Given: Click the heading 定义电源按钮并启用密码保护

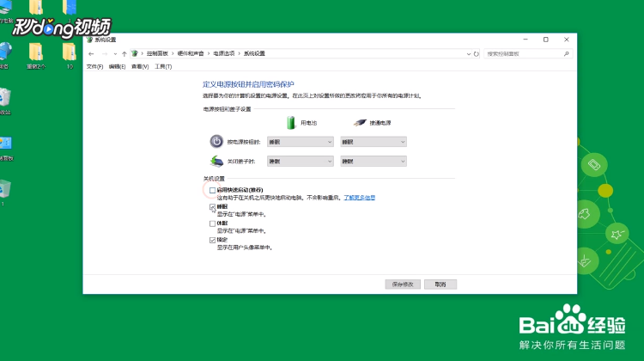Looking at the screenshot, I should click(248, 84).
